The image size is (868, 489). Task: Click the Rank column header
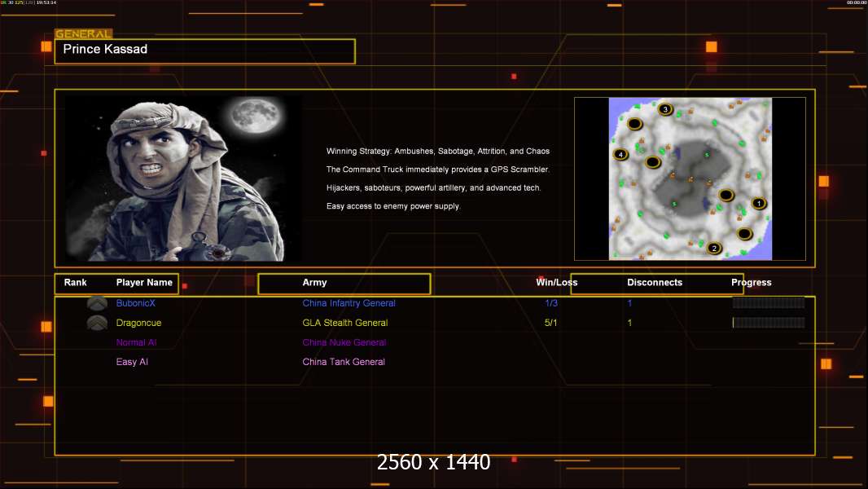click(75, 283)
